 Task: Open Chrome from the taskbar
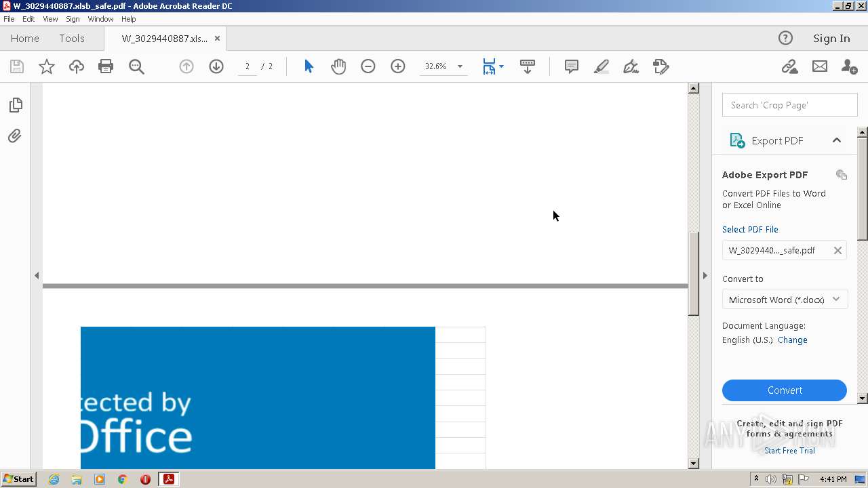click(x=123, y=479)
